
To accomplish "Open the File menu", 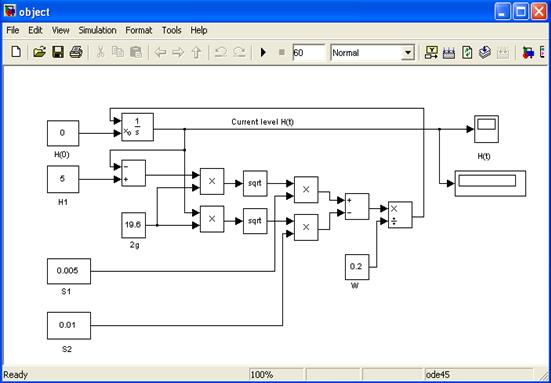I will 13,30.
